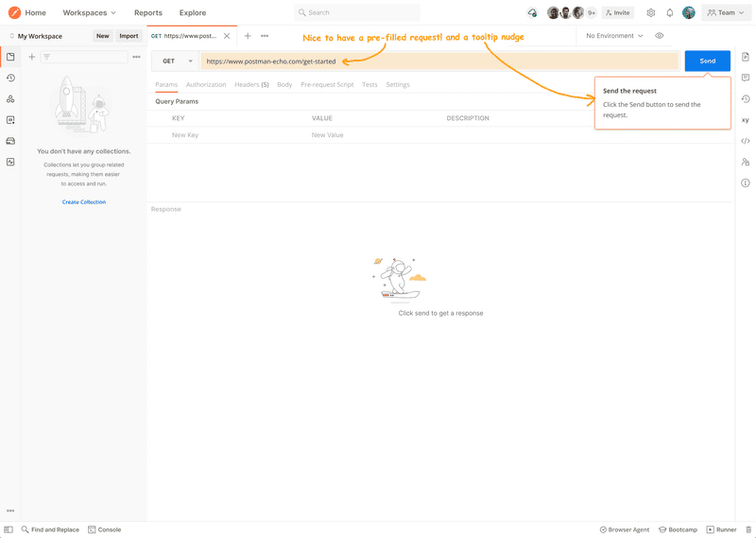Viewport: 756px width, 538px height.
Task: Toggle the environment quick look eye icon
Action: tap(660, 36)
